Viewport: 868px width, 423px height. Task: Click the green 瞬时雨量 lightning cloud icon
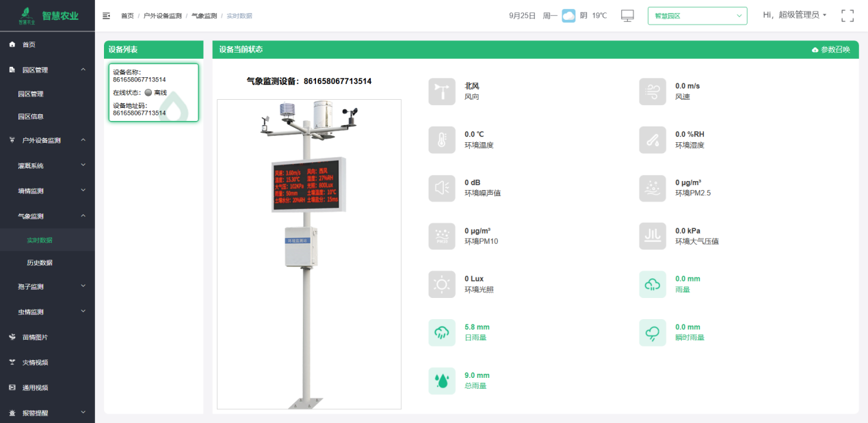click(653, 332)
